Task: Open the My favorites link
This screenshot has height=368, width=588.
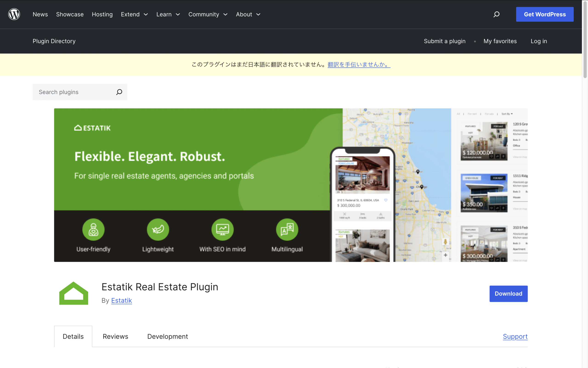Action: click(x=500, y=41)
